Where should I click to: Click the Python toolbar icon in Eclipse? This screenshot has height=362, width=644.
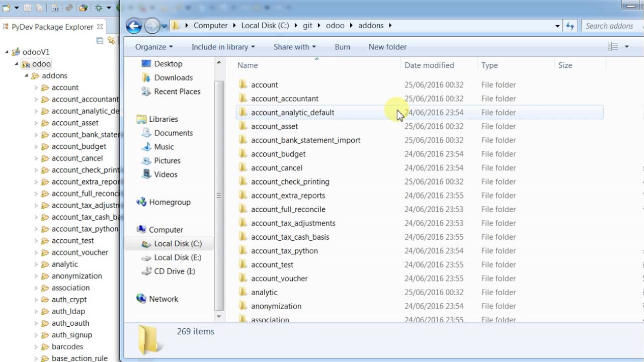click(69, 8)
